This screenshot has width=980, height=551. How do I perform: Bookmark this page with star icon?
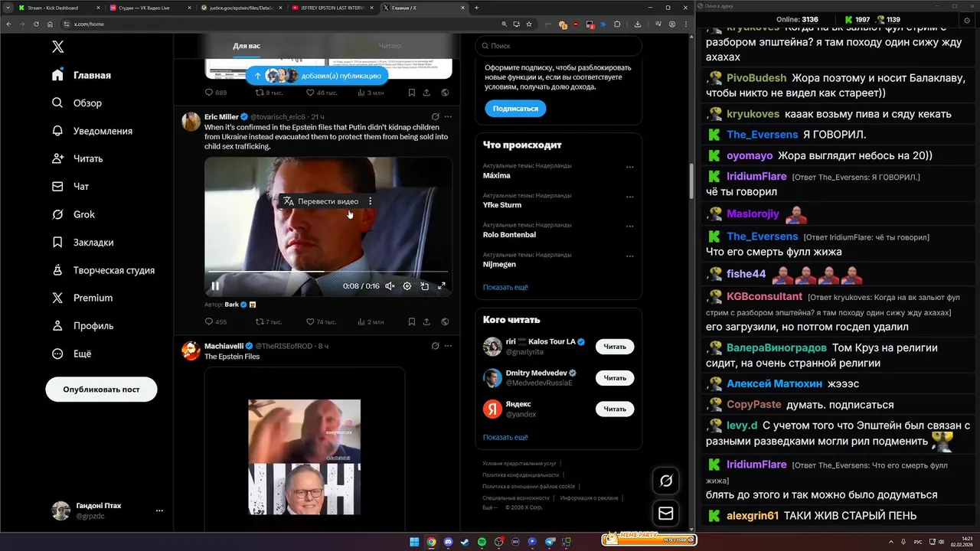tap(529, 24)
